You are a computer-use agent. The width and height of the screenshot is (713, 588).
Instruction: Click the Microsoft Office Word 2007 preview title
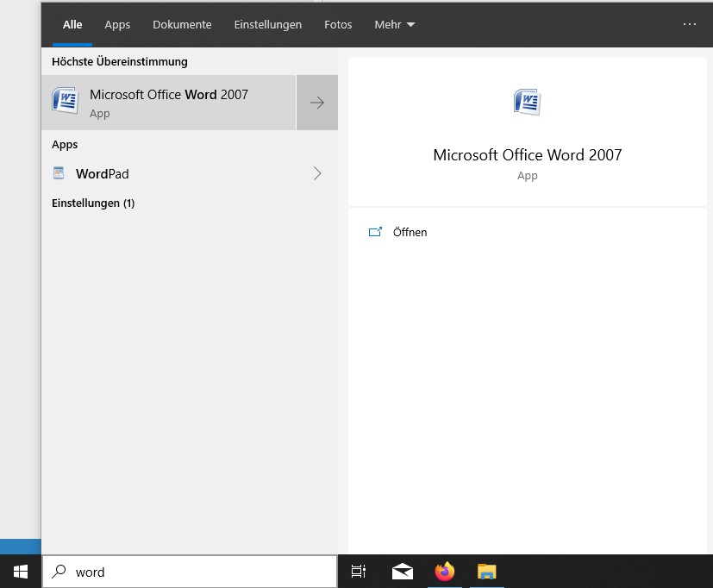(527, 155)
